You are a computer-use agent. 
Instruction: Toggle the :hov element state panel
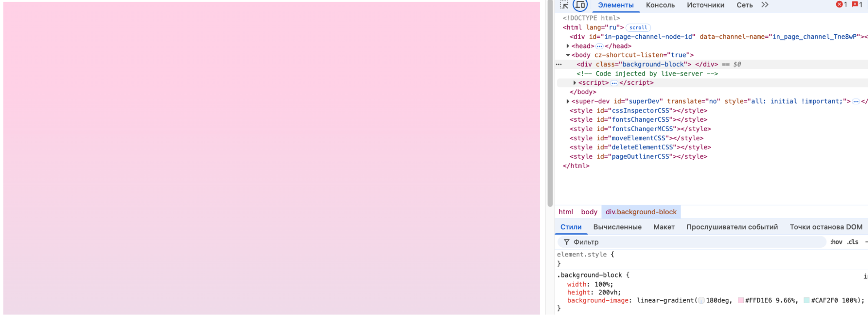pyautogui.click(x=836, y=242)
